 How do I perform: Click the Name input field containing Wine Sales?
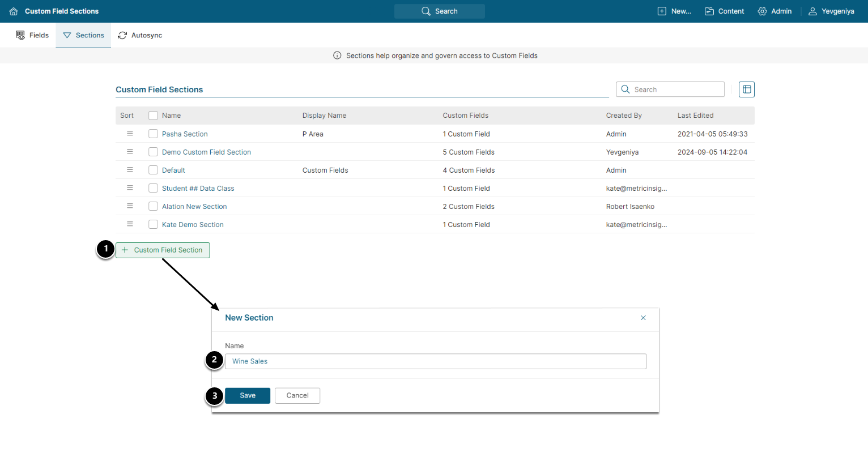point(435,361)
